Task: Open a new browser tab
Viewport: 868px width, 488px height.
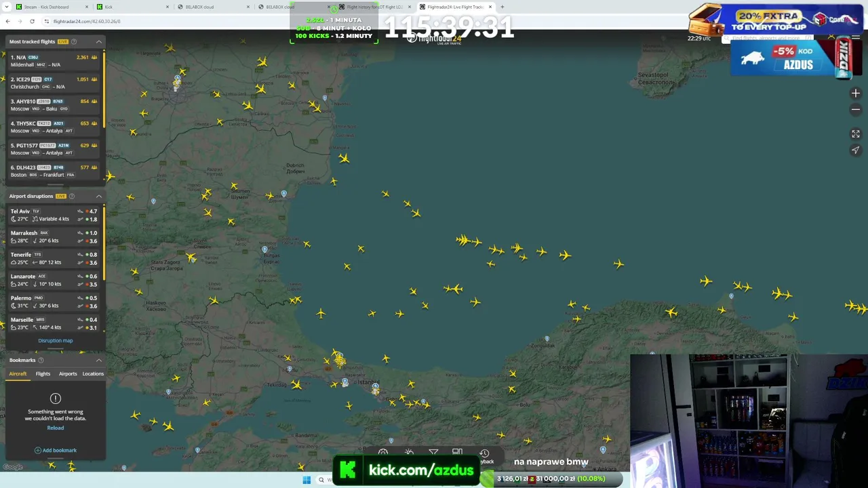Action: [x=502, y=7]
